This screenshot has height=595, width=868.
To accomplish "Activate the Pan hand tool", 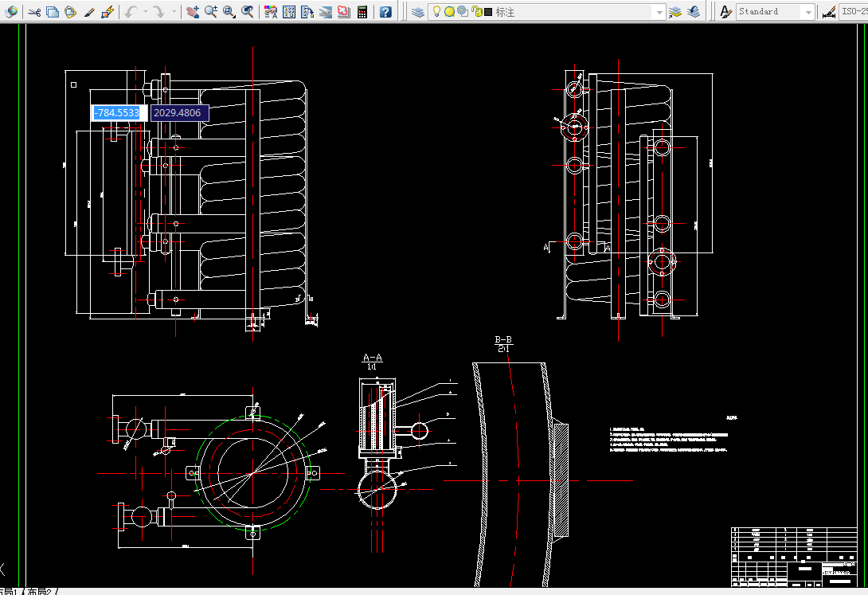I will click(192, 12).
